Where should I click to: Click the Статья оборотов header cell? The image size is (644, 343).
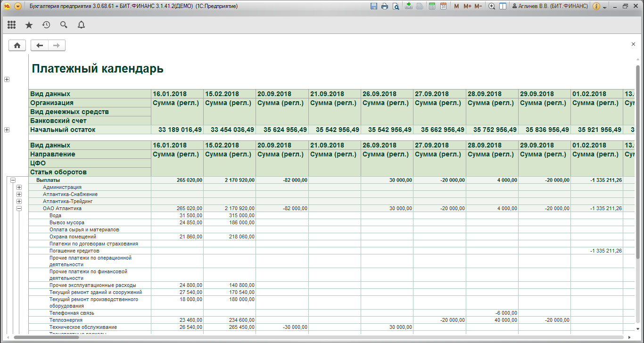point(90,172)
